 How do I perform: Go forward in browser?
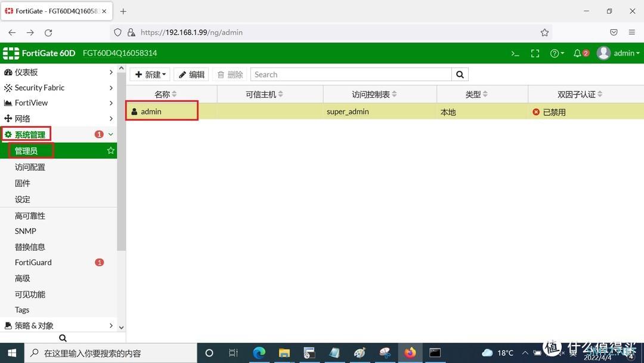point(30,32)
